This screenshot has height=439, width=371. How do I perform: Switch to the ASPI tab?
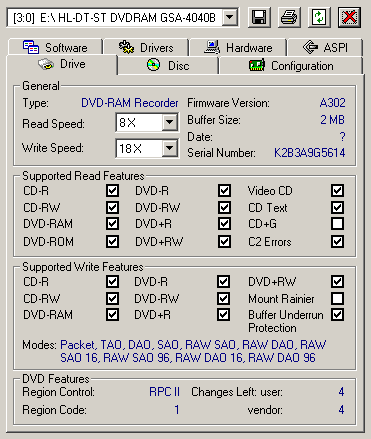325,47
